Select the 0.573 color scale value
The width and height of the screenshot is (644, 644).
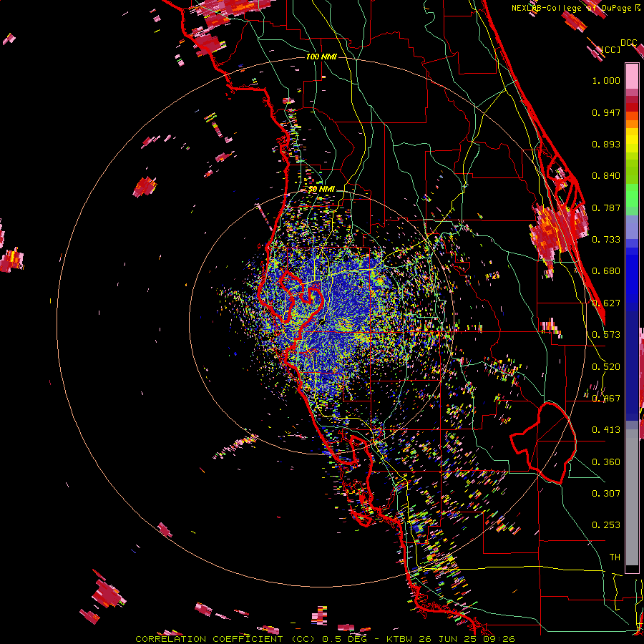(x=606, y=335)
